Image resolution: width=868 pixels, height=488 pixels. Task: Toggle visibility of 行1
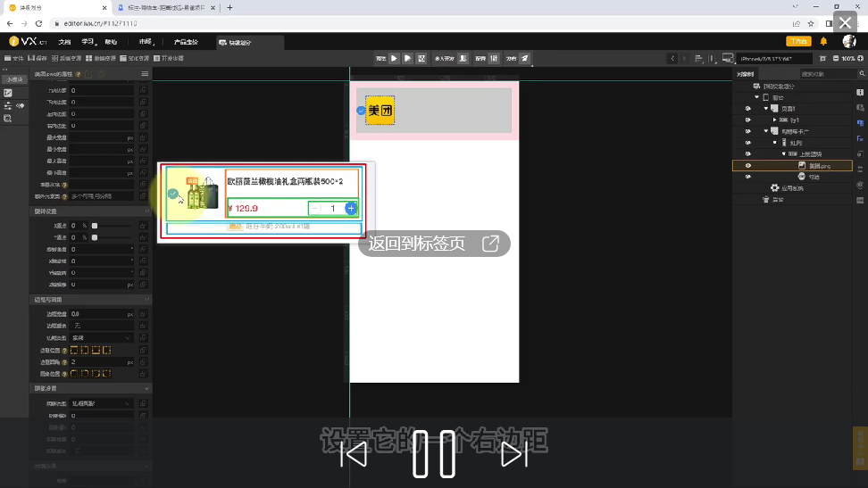point(747,120)
